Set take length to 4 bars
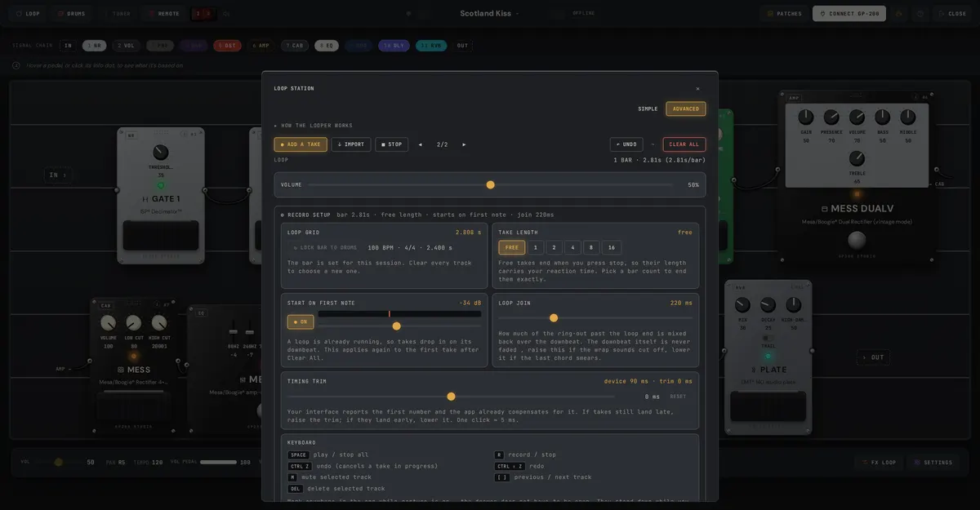980x510 pixels. click(x=572, y=247)
